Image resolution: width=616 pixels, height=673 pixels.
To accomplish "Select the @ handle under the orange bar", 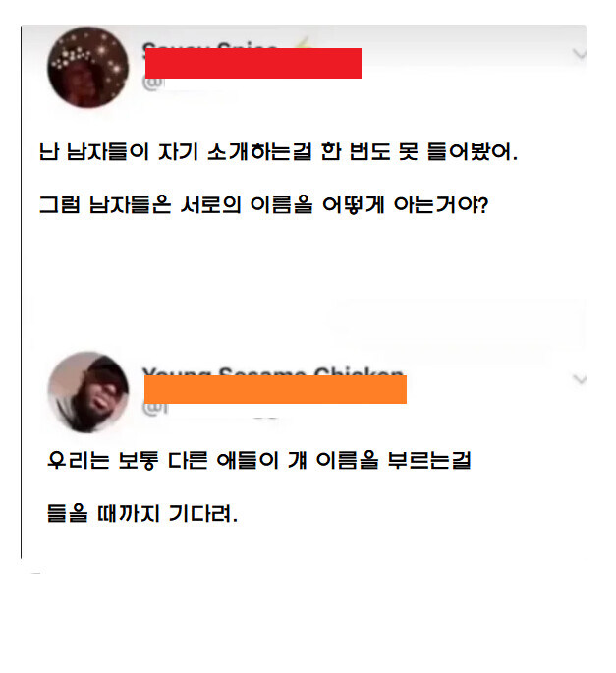I will tap(155, 408).
